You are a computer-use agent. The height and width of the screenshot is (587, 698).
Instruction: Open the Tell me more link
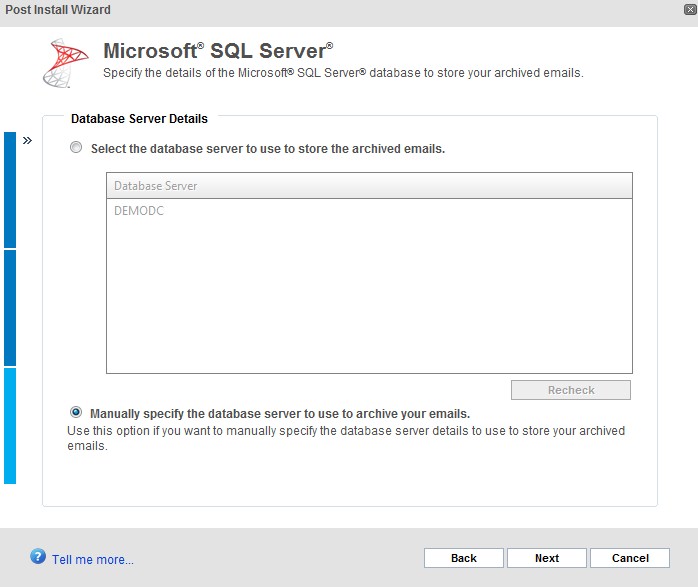(93, 559)
